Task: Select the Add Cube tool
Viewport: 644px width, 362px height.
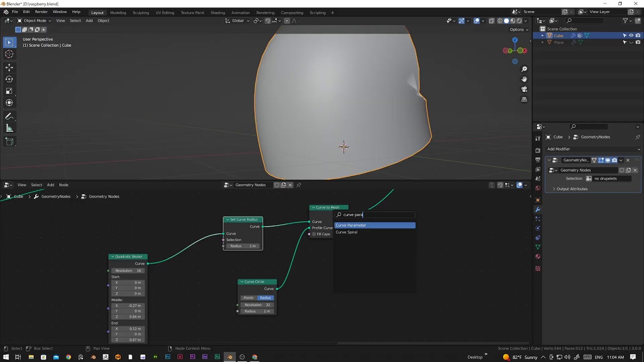Action: (x=9, y=142)
